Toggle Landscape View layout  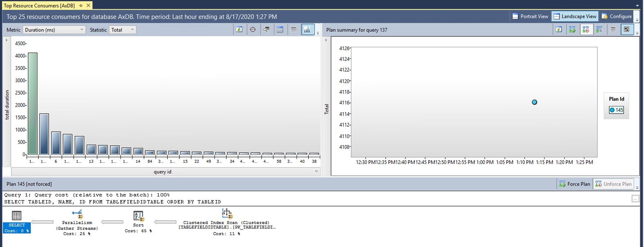(x=575, y=16)
